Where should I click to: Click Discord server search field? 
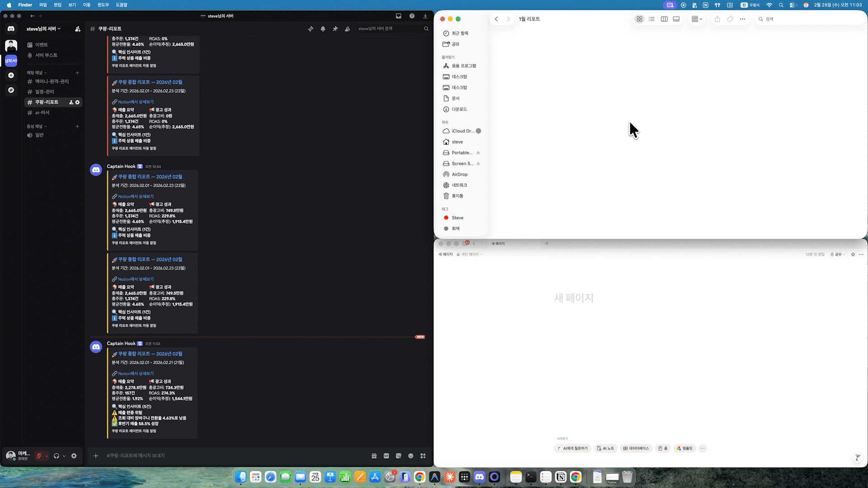[x=392, y=28]
